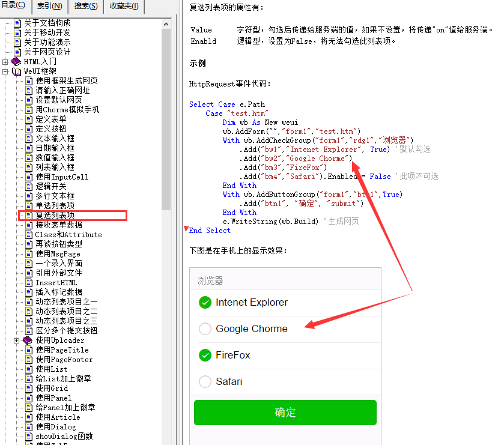This screenshot has width=504, height=445.
Task: Open the 接收表单数据 topic
Action: coord(58,225)
